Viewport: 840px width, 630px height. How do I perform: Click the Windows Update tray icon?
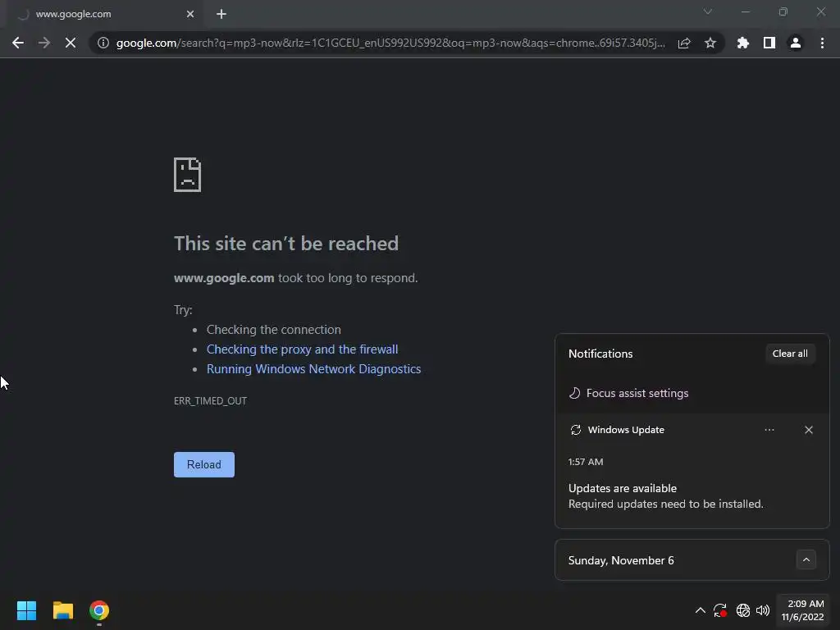tap(720, 610)
